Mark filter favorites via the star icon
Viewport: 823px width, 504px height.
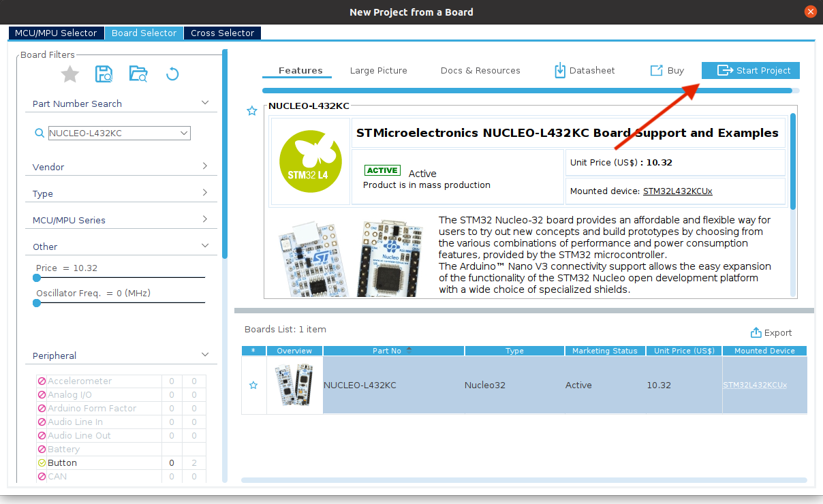pyautogui.click(x=69, y=75)
